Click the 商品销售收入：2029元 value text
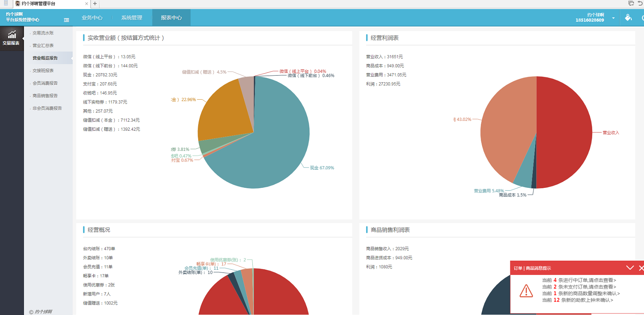The image size is (644, 315). pos(388,249)
